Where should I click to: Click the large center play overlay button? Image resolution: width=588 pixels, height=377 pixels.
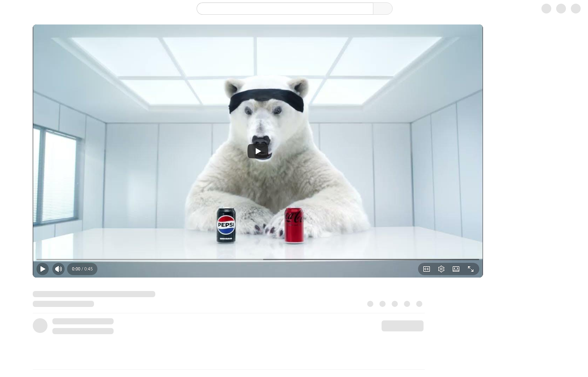tap(258, 151)
